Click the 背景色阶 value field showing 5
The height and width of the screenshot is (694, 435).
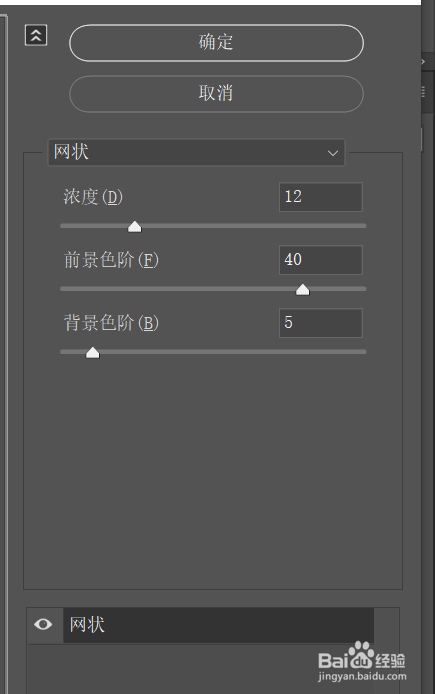(x=321, y=323)
